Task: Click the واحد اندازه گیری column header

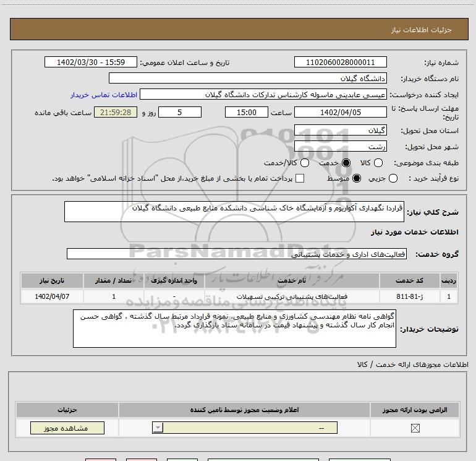Action: pos(174,280)
